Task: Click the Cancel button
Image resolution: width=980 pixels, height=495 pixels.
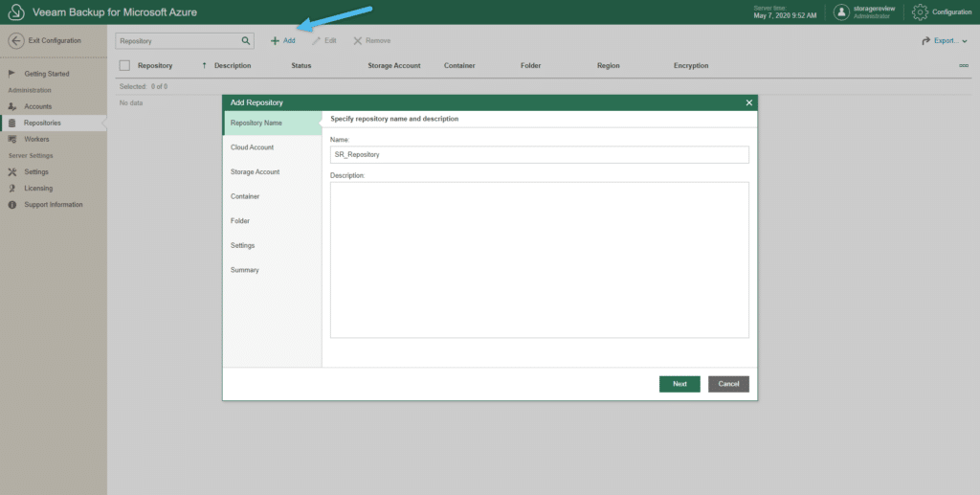Action: (728, 384)
